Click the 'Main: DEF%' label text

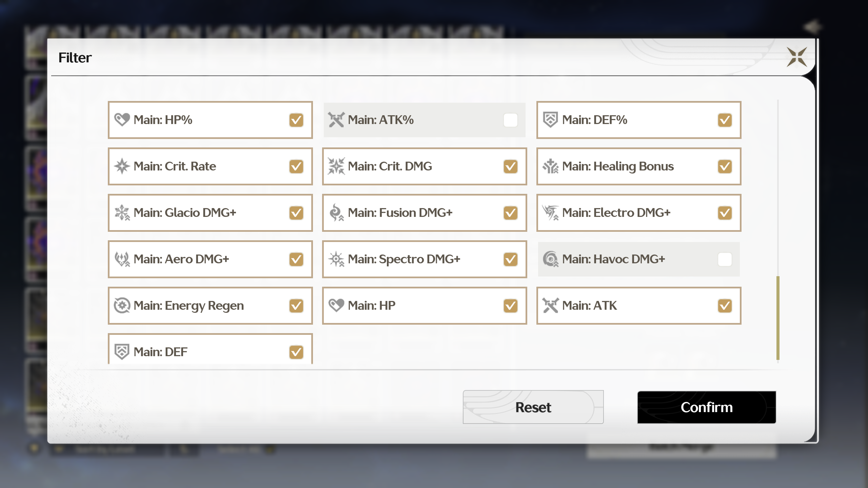tap(594, 120)
